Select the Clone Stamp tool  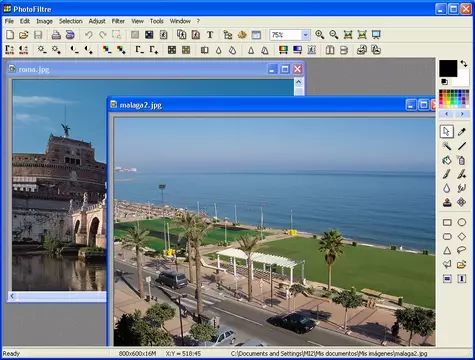click(x=447, y=202)
